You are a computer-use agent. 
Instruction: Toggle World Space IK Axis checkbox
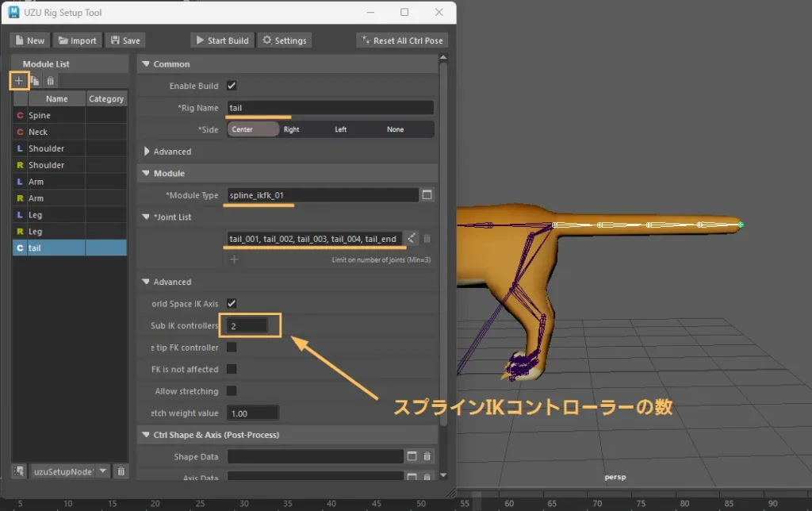(x=232, y=303)
